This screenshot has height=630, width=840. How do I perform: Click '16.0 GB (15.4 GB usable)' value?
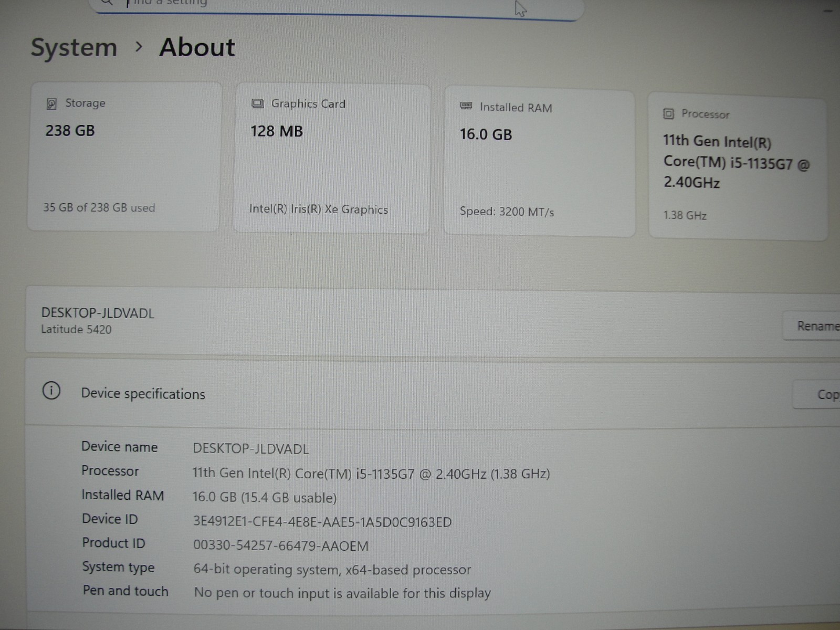coord(265,498)
